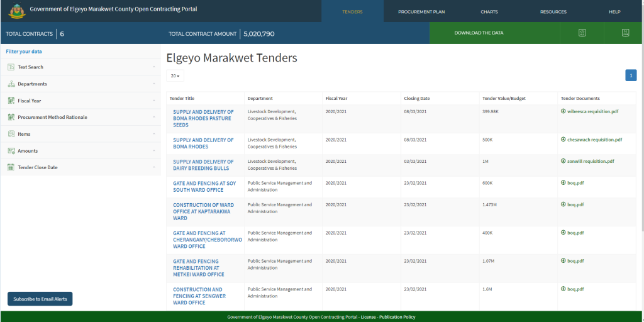Click the Items filter icon
This screenshot has height=322, width=644.
11,134
